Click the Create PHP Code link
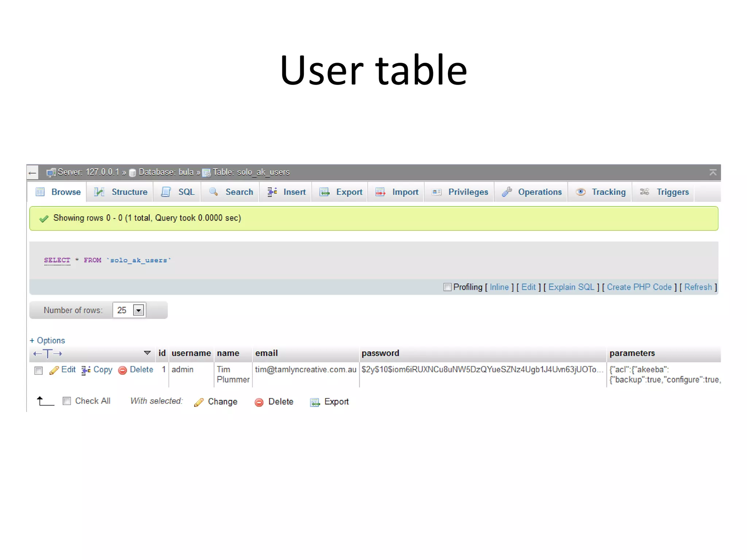This screenshot has width=747, height=560. point(639,287)
